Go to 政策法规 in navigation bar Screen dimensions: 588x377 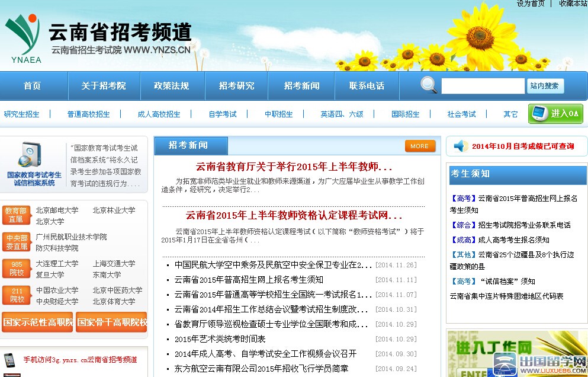(x=171, y=86)
